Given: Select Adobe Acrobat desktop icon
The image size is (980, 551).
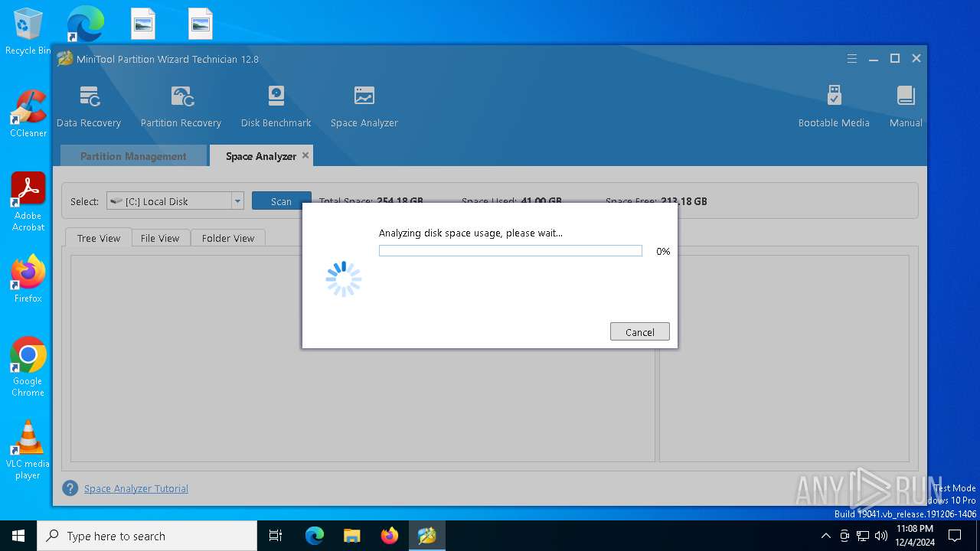Looking at the screenshot, I should [x=28, y=201].
